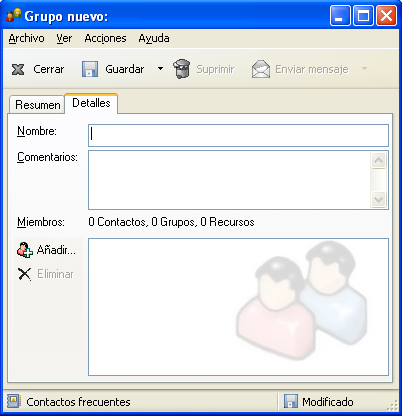Click the Comentarios: label
The image size is (402, 416).
pos(47,157)
